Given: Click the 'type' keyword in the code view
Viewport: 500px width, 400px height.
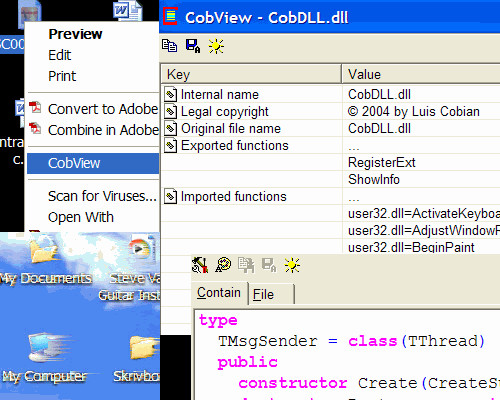Looking at the screenshot, I should coord(218,321).
